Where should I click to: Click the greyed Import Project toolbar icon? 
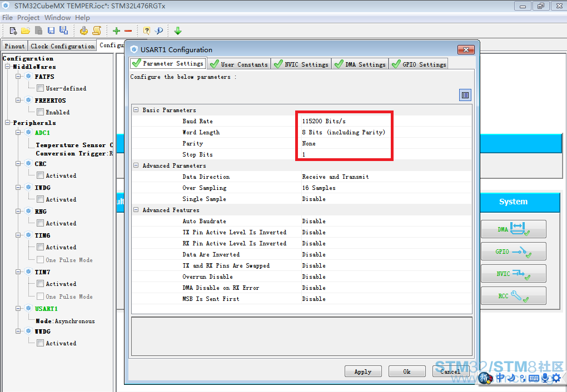[x=38, y=31]
